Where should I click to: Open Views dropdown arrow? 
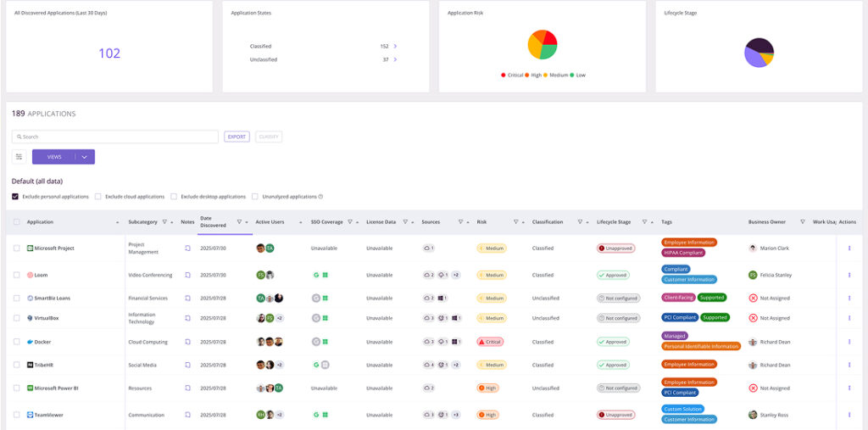click(85, 157)
